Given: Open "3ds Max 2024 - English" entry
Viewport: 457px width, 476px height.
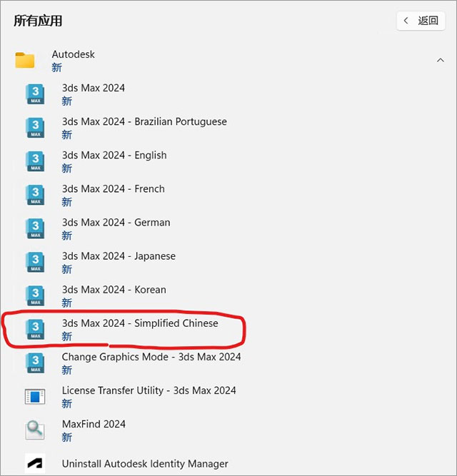Looking at the screenshot, I should [114, 156].
